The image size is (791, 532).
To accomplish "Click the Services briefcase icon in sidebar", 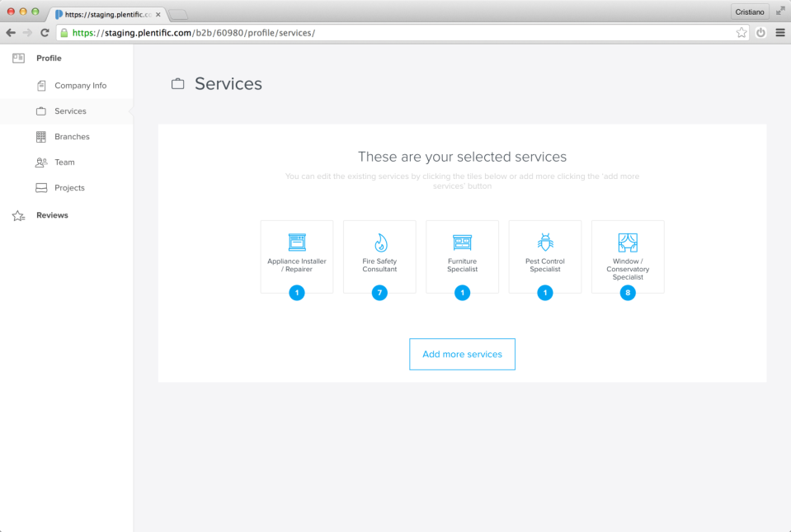I will tap(41, 111).
